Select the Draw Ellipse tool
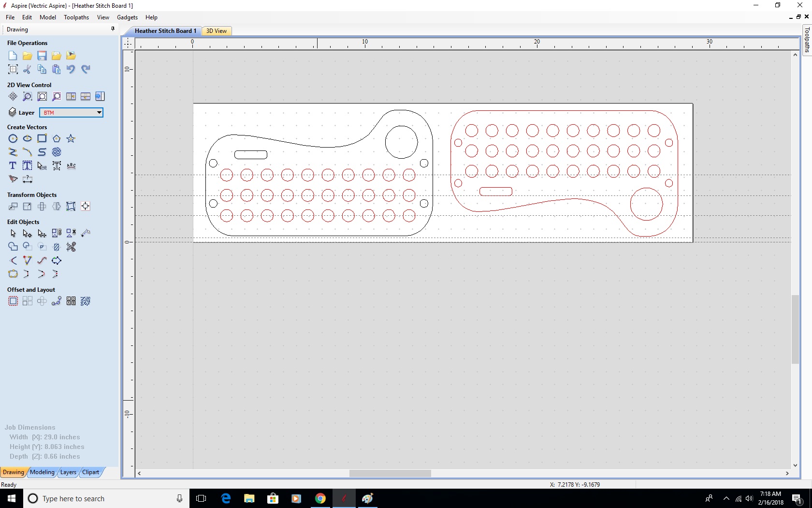This screenshot has width=812, height=508. [x=28, y=138]
